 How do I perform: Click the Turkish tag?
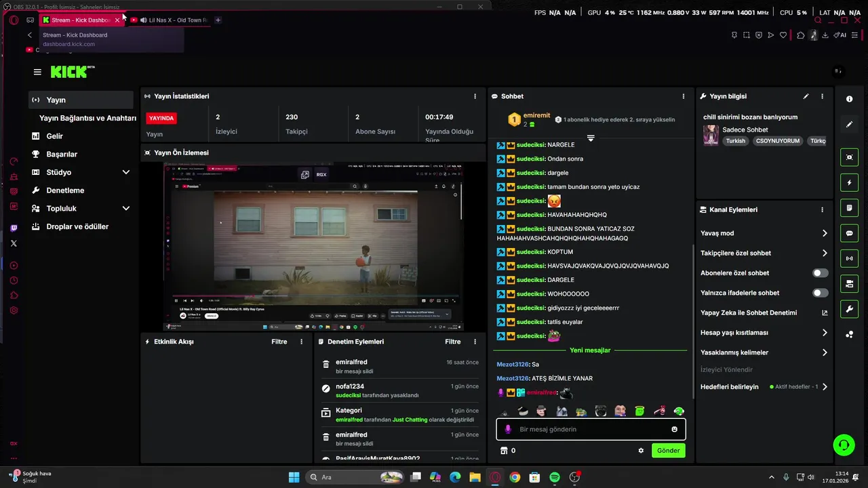[736, 141]
